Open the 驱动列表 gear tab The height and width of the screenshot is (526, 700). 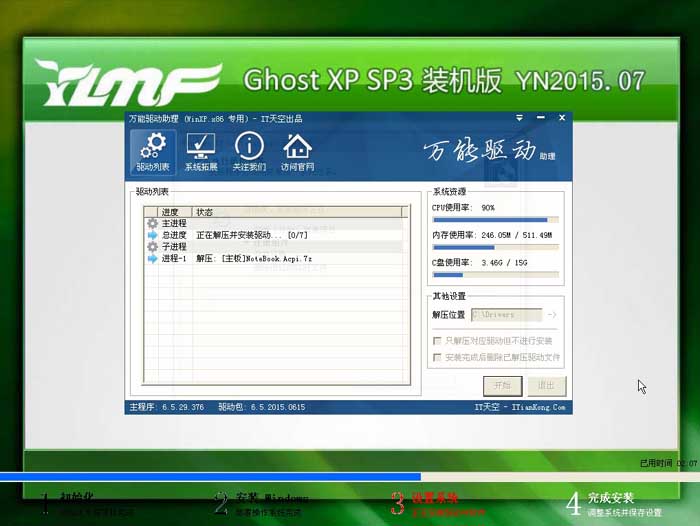pyautogui.click(x=153, y=152)
